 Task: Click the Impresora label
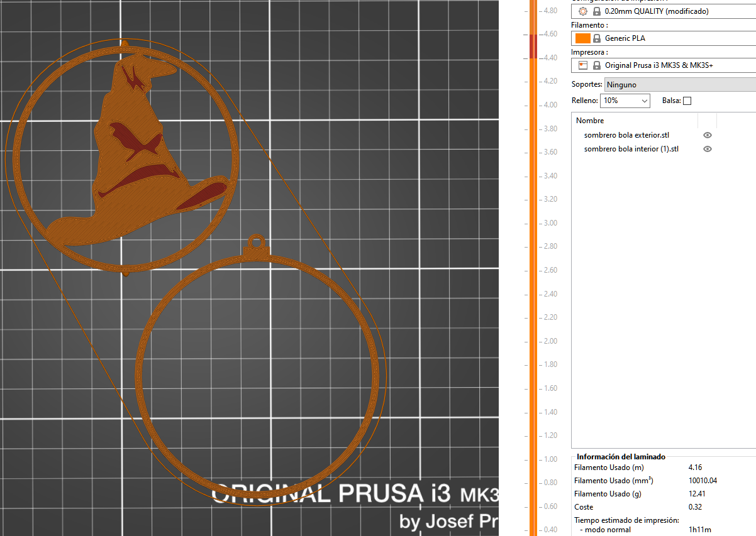589,52
